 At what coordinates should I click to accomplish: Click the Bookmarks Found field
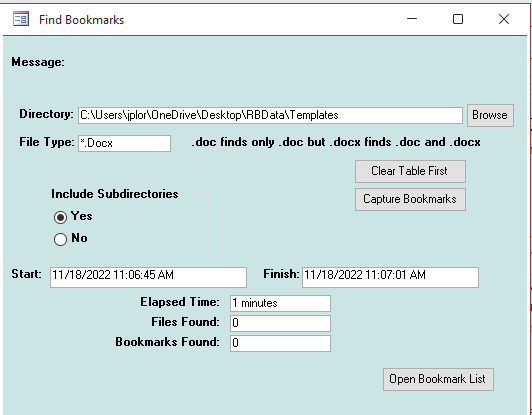280,343
